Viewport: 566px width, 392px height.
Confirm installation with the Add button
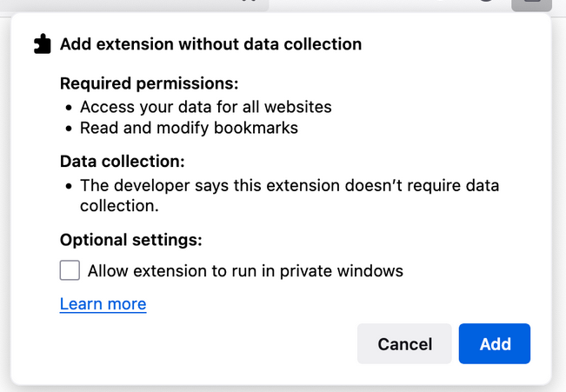495,344
